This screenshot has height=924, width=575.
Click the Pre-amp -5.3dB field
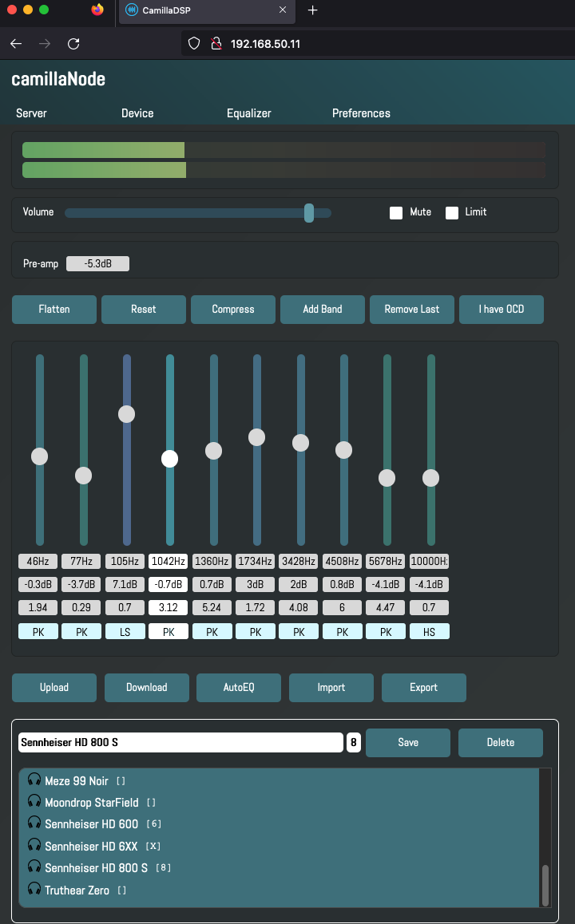pyautogui.click(x=98, y=263)
